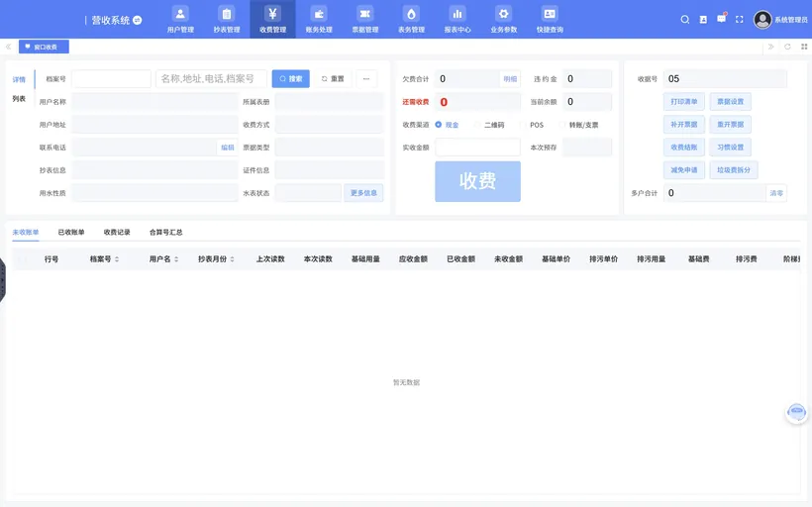Click 重开票据 button
This screenshot has height=507, width=812.
point(730,125)
